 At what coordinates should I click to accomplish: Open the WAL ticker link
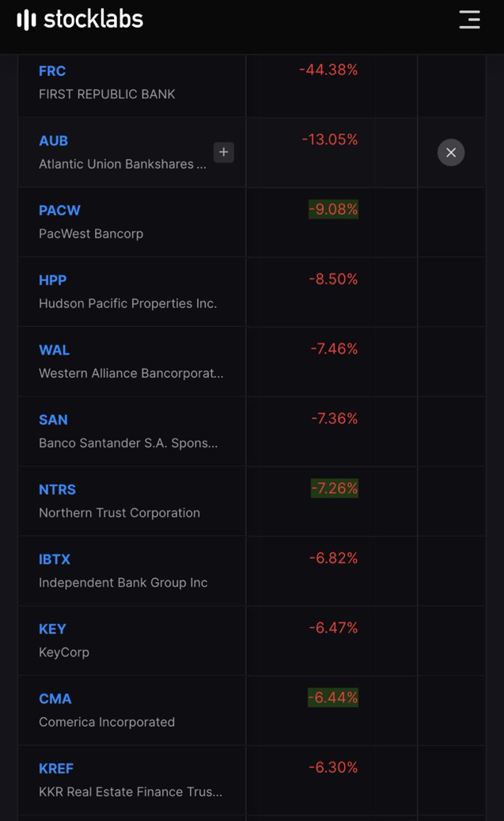tap(54, 350)
